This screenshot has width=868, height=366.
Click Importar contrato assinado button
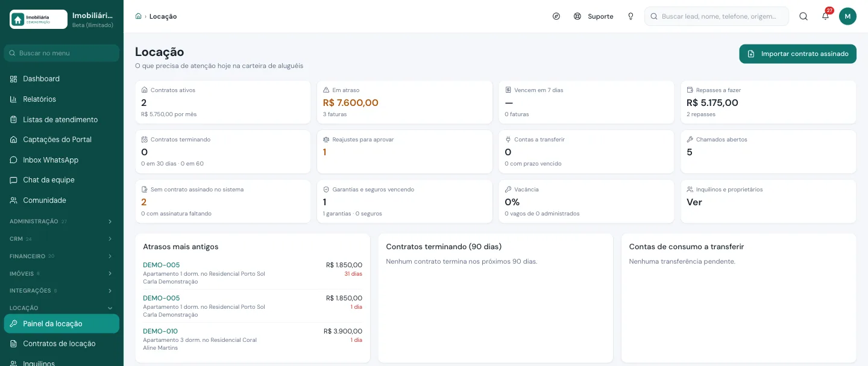[x=797, y=54]
